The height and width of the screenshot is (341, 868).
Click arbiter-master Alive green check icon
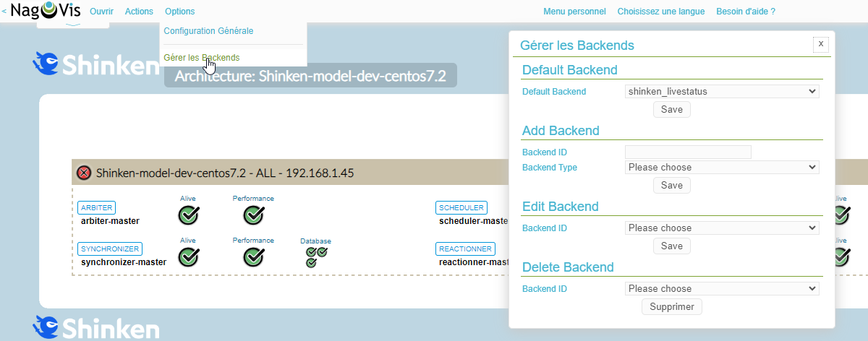[x=188, y=215]
